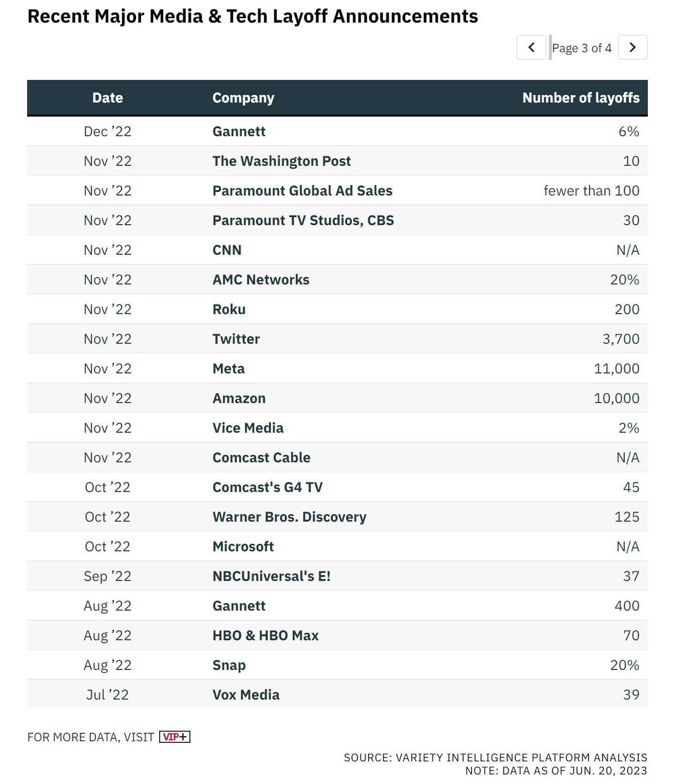Select the Twitter row company name
Viewport: 685px width, 784px height.
[236, 339]
